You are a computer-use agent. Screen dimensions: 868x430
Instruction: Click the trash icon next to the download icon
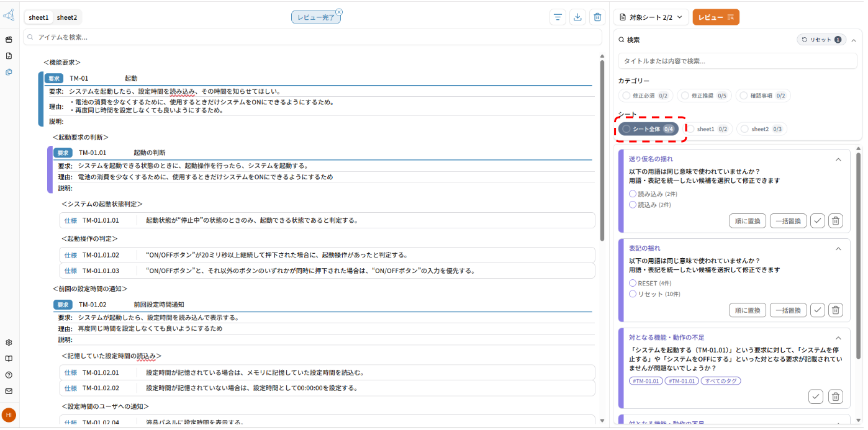597,17
